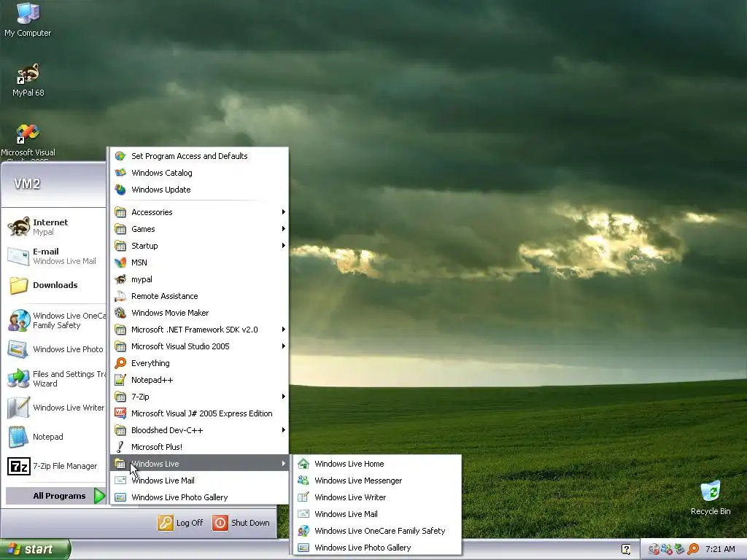Click the Files and Settings Transfer Wizard icon
The image size is (747, 560).
[x=18, y=378]
